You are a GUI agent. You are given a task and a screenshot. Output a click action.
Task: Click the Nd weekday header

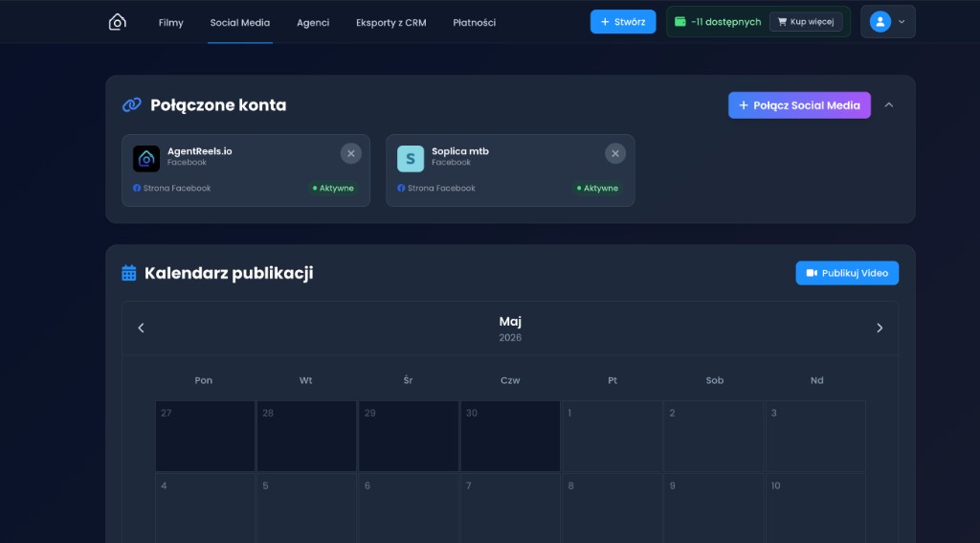[x=817, y=380]
